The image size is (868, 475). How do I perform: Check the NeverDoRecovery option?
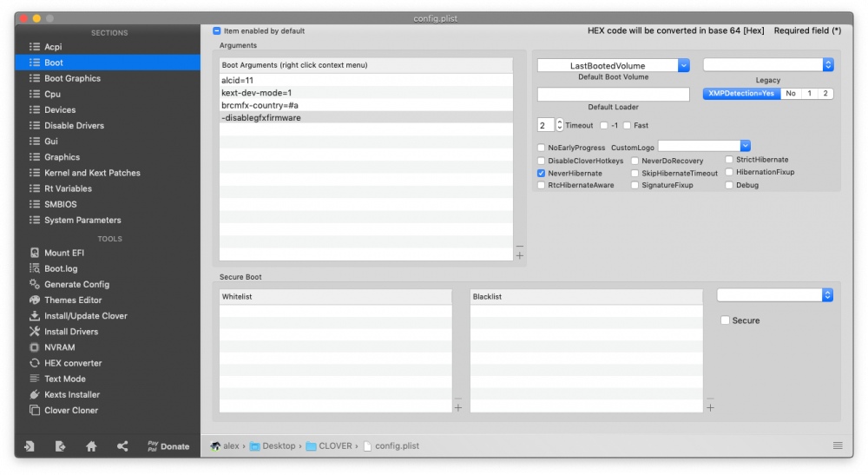pyautogui.click(x=635, y=162)
